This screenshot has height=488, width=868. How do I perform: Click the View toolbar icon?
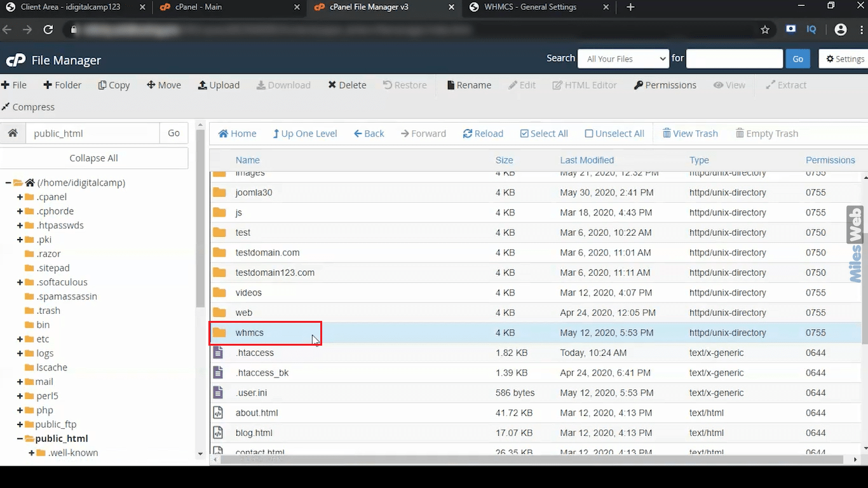[x=729, y=85]
